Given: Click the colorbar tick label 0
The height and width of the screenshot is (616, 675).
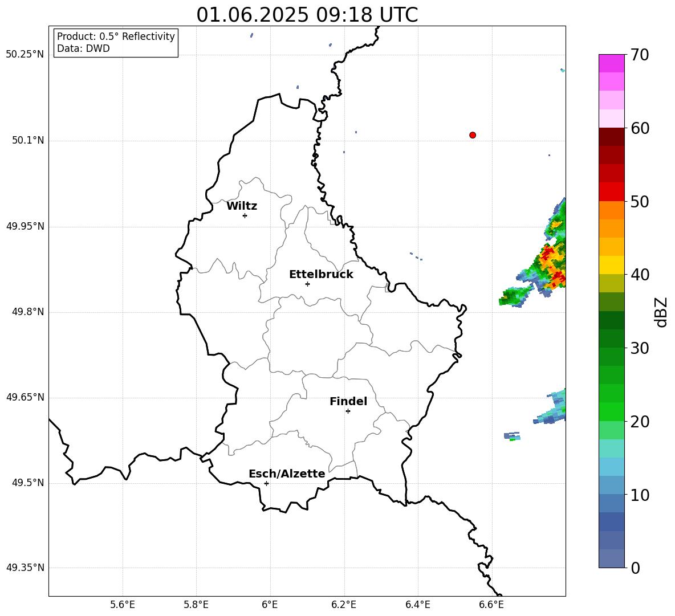Looking at the screenshot, I should 635,568.
